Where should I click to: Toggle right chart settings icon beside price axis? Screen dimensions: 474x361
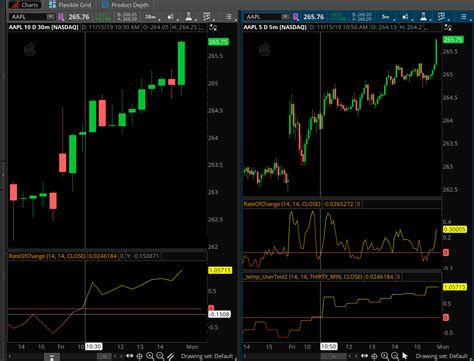pyautogui.click(x=448, y=27)
